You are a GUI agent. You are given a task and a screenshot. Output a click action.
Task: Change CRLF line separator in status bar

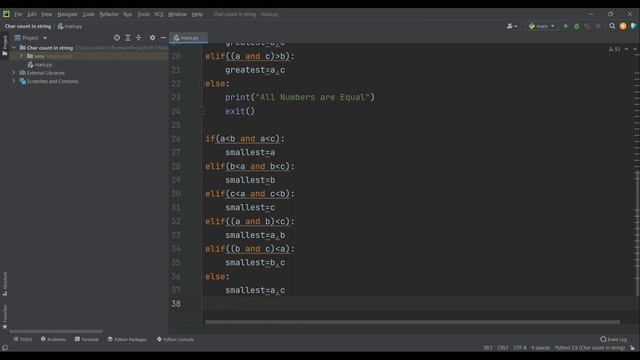pyautogui.click(x=503, y=348)
